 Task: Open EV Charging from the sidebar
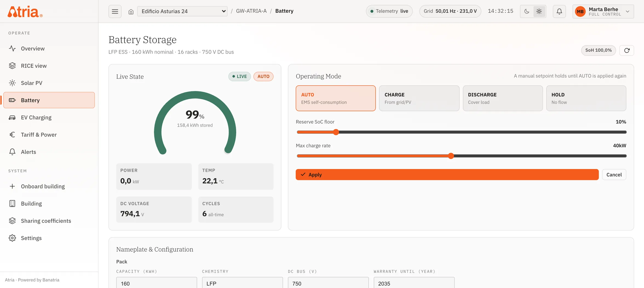coord(49,117)
